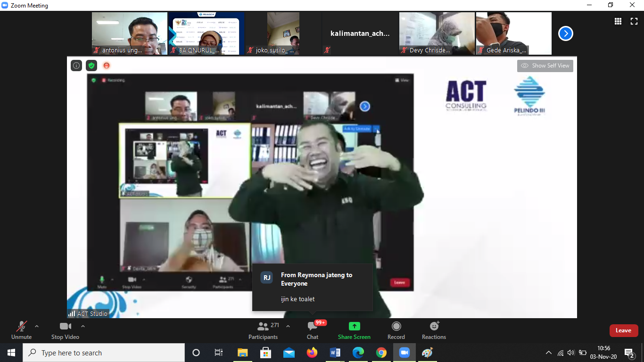Open the Participants list

coord(263,330)
